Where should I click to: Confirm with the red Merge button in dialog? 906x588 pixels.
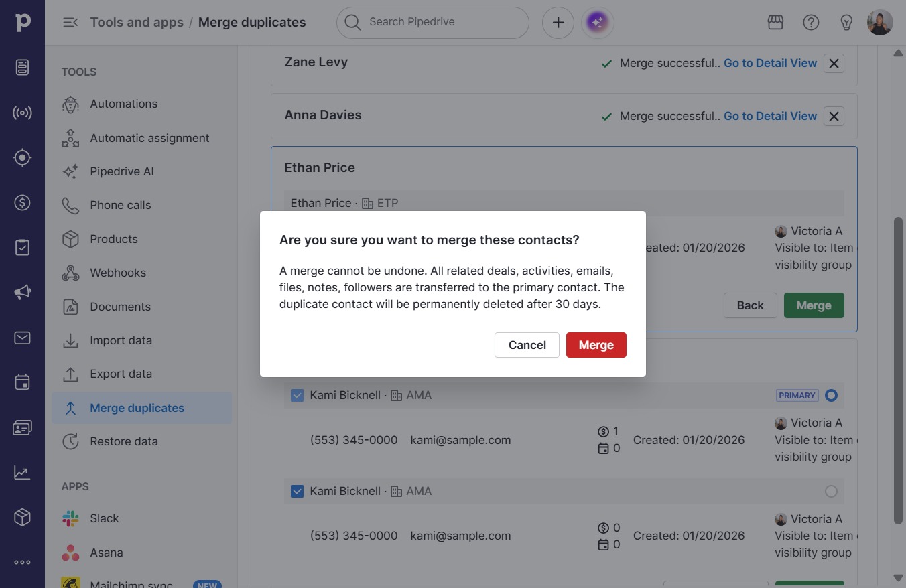596,345
